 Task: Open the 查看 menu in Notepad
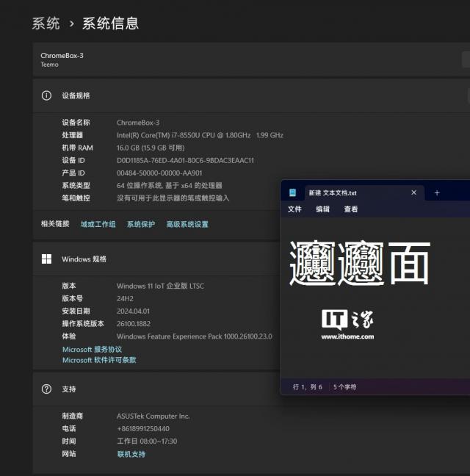pos(351,209)
